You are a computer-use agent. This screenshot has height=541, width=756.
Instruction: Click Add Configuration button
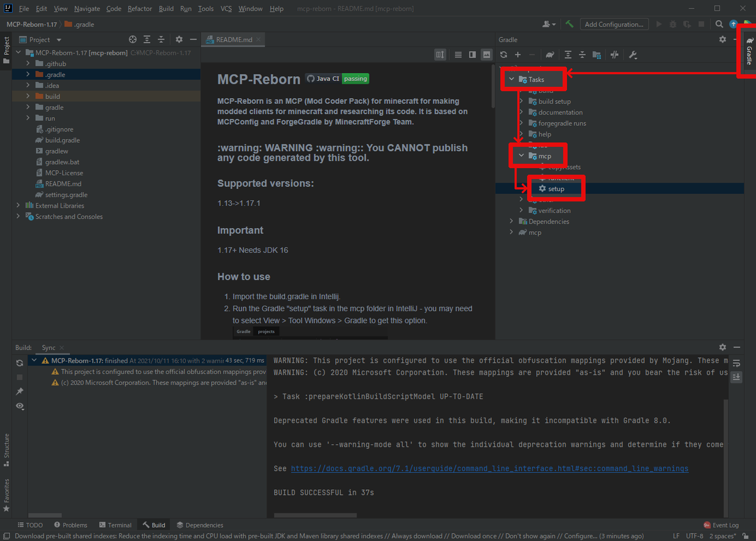coord(614,24)
